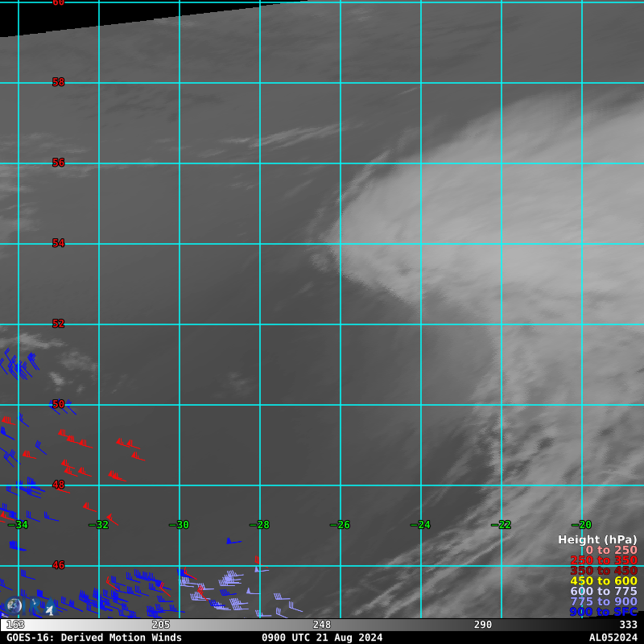Select the "-26" longitude label
The image size is (644, 644).
(x=340, y=525)
